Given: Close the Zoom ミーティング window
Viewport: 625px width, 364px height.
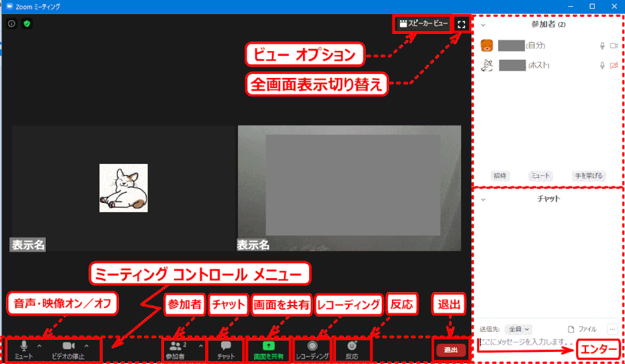Looking at the screenshot, I should (x=614, y=6).
